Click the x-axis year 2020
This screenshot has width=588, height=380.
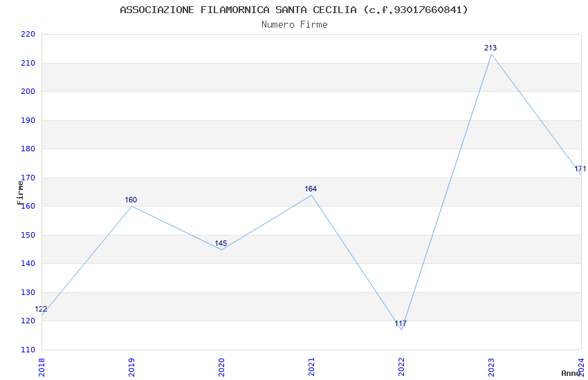coord(221,368)
